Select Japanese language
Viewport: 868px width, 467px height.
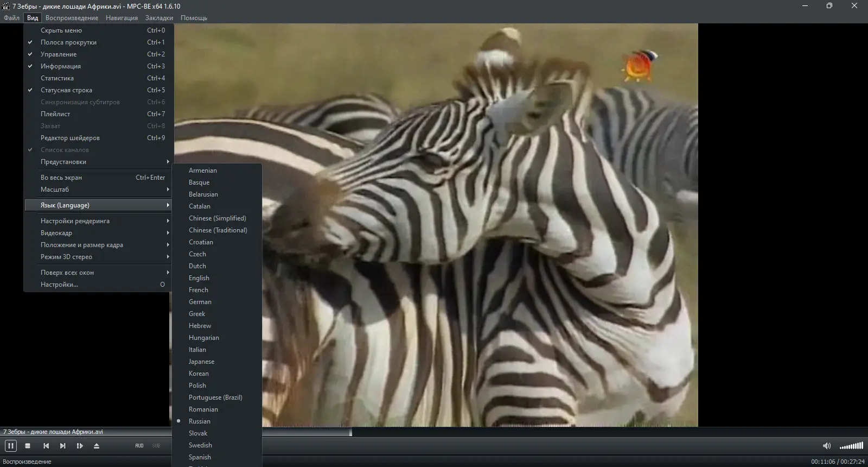tap(217, 362)
